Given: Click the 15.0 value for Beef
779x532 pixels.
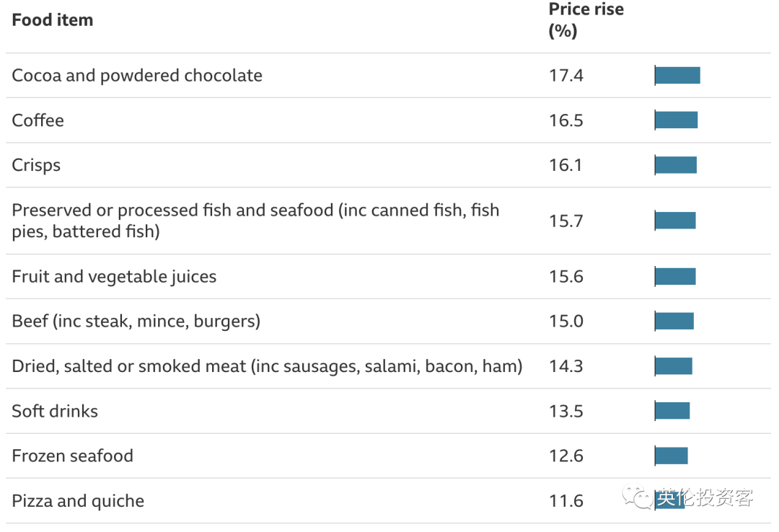Looking at the screenshot, I should click(x=565, y=321).
